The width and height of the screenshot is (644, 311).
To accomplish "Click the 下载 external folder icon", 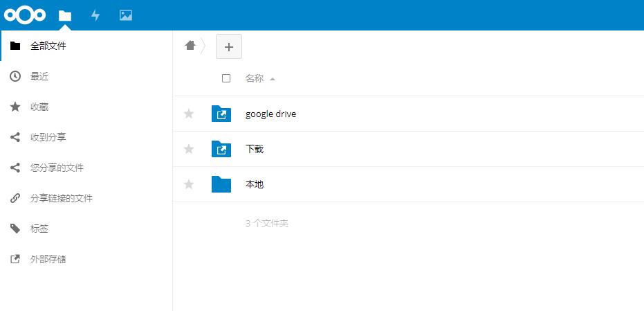I will [x=221, y=149].
